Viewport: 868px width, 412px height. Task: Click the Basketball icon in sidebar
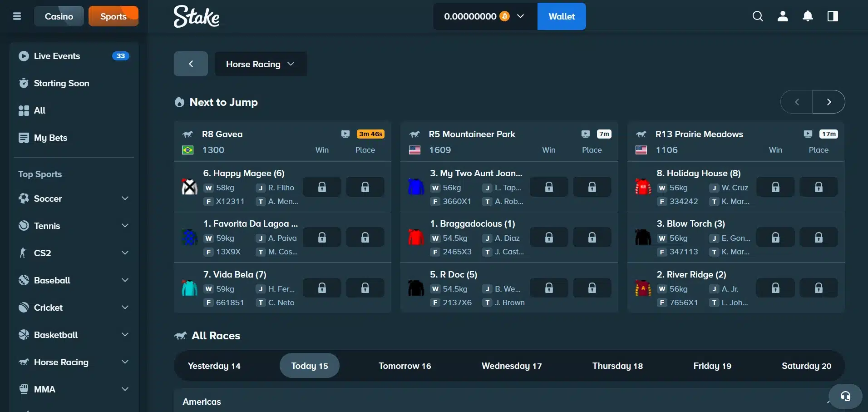tap(24, 335)
